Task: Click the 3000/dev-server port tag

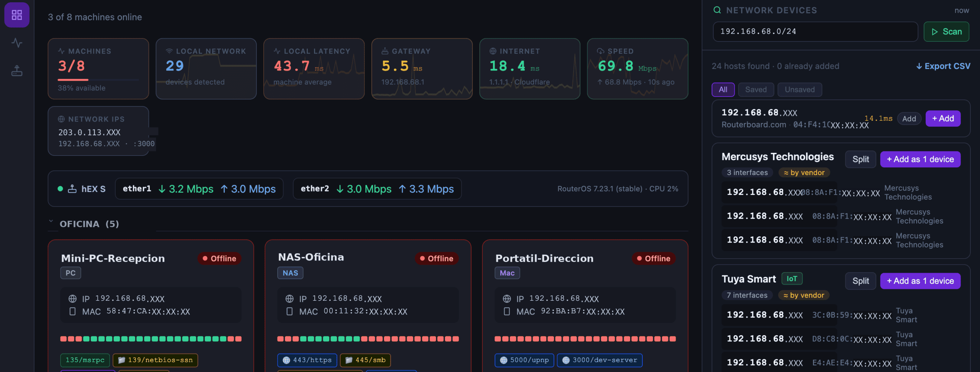Action: [599, 360]
